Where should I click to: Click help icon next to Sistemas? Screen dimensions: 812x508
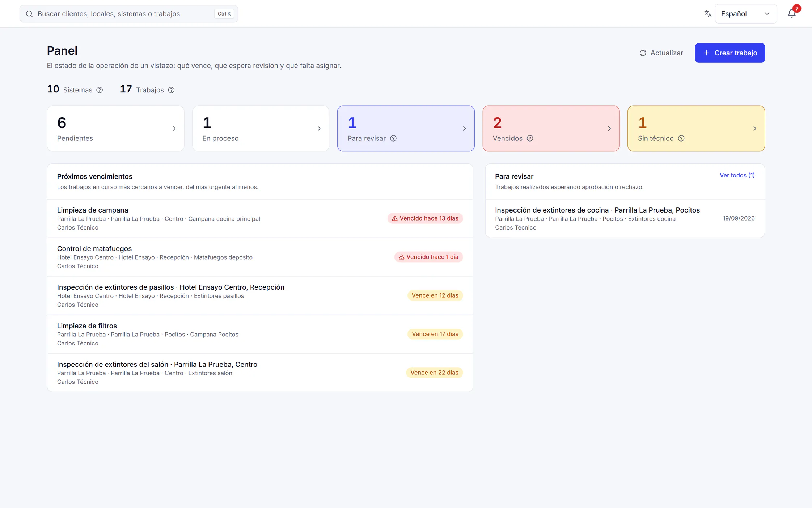click(100, 90)
